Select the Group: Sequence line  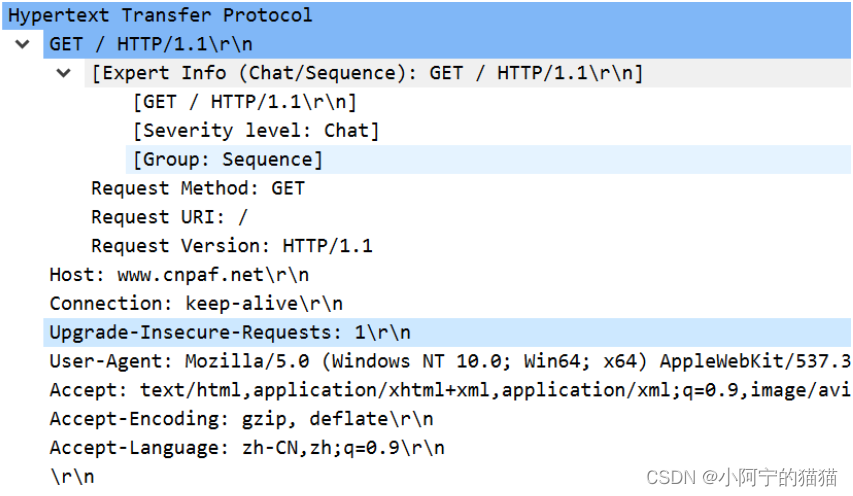[489, 159]
